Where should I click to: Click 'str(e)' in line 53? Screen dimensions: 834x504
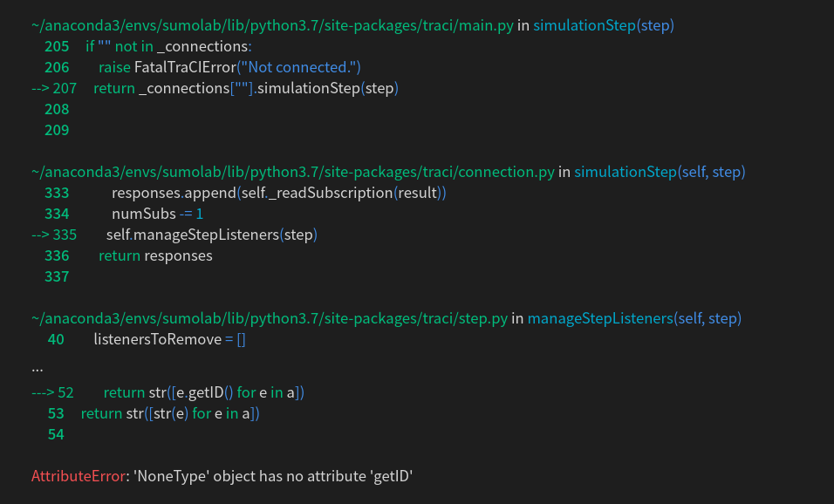click(171, 413)
